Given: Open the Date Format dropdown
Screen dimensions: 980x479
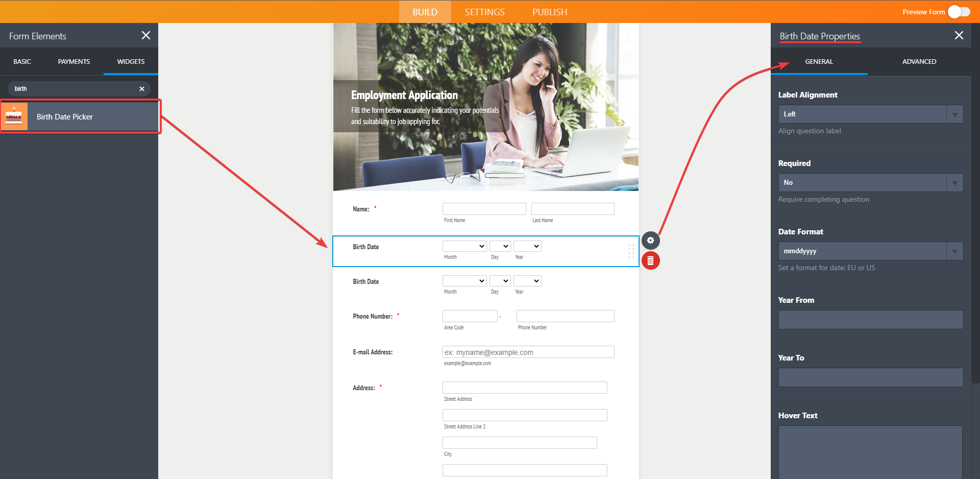Looking at the screenshot, I should pos(870,251).
